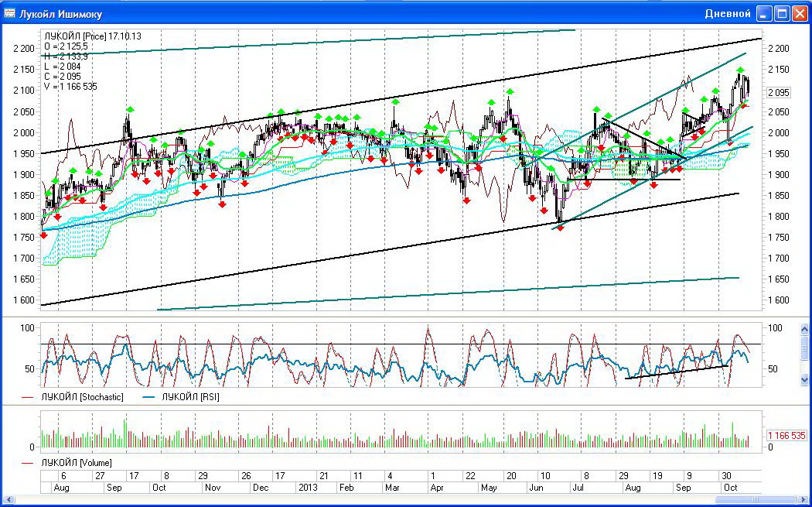Click the C = 2 095 close value
Viewport: 812px width, 507px height.
tap(63, 77)
